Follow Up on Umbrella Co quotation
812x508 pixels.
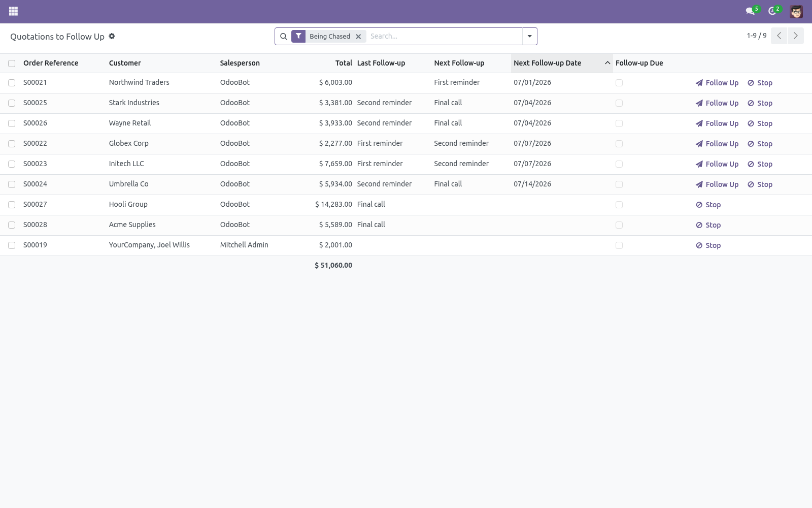pyautogui.click(x=717, y=184)
